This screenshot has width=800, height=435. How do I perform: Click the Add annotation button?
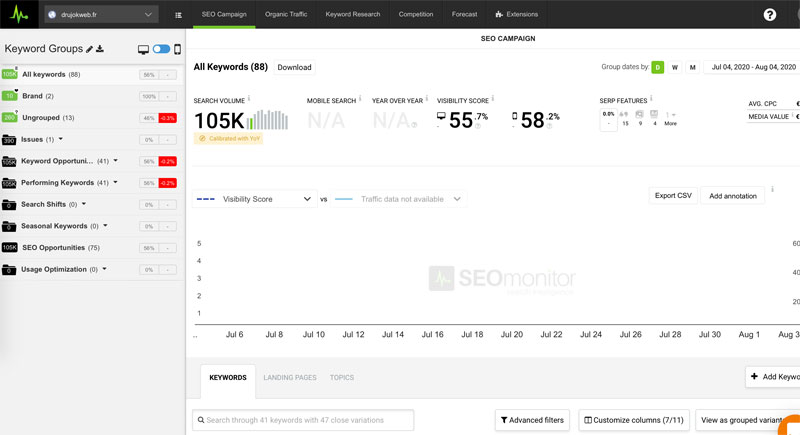(x=733, y=196)
